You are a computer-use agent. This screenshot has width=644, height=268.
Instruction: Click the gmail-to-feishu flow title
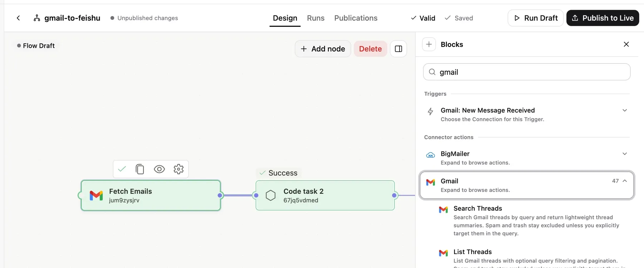(72, 18)
